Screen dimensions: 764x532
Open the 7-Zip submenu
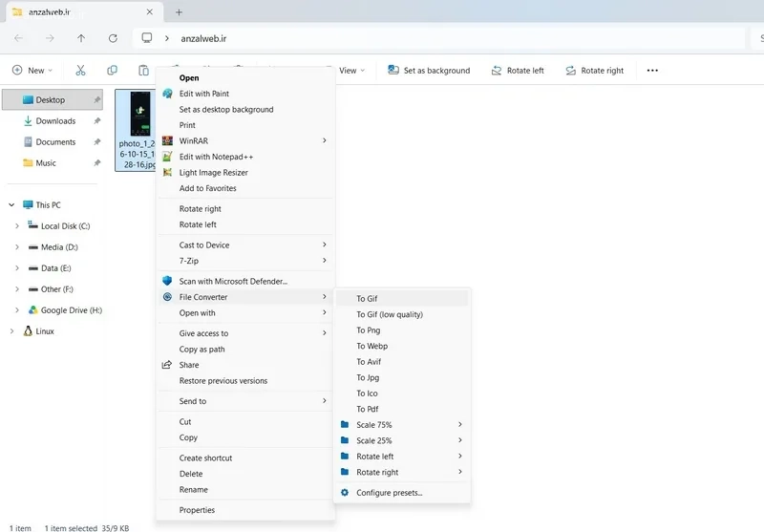245,261
